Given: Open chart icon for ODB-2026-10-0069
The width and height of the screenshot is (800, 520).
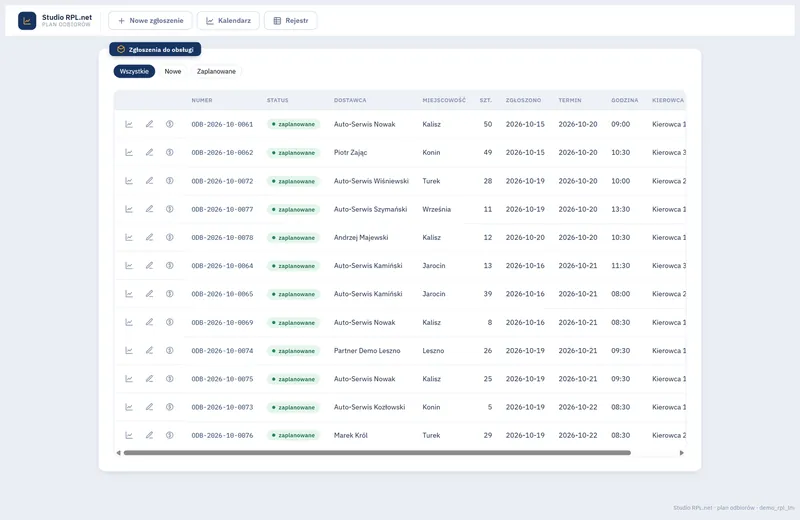Looking at the screenshot, I should (129, 322).
